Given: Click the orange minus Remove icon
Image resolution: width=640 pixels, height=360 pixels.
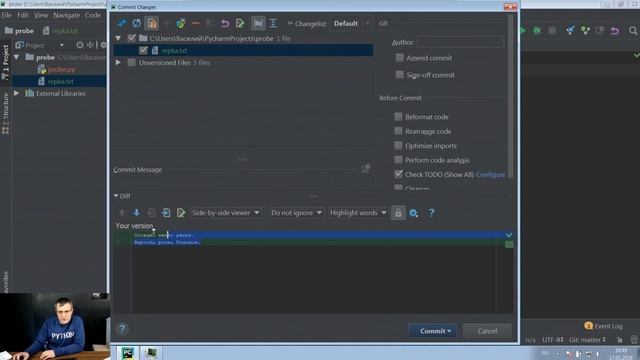Looking at the screenshot, I should (x=196, y=23).
